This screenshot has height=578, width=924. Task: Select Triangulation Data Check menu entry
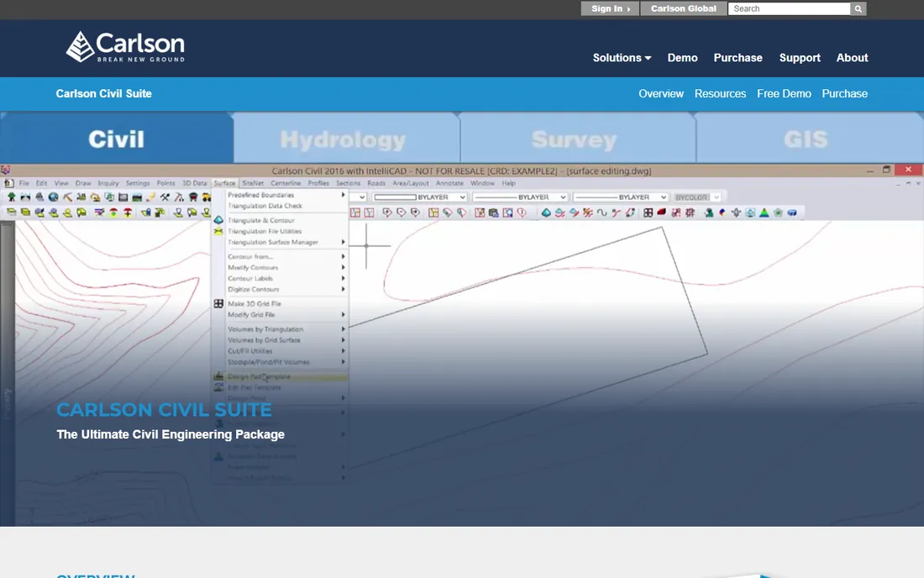(265, 206)
